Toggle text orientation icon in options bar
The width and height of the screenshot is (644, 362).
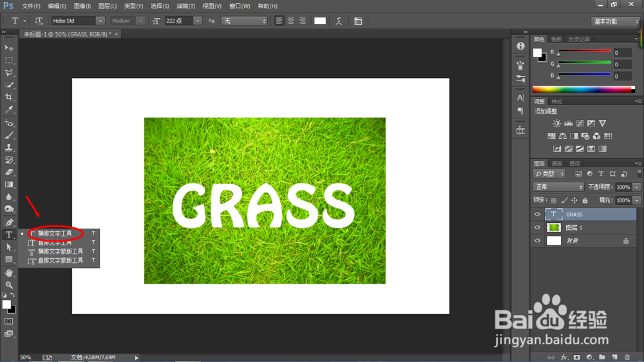pyautogui.click(x=38, y=21)
